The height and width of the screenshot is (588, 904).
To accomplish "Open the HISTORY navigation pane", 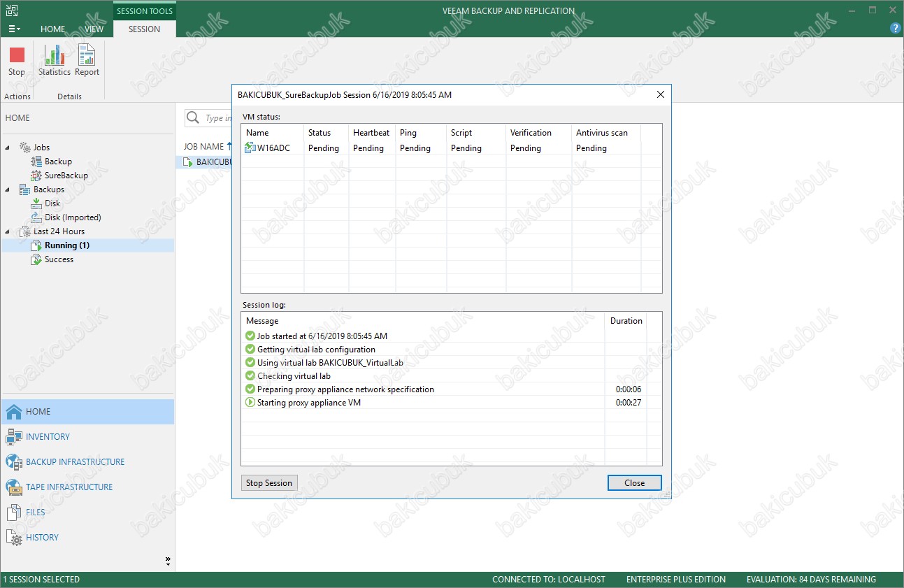I will coord(87,538).
